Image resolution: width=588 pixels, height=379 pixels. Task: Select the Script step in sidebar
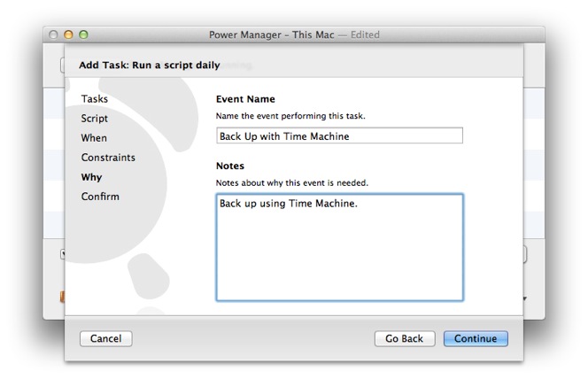(95, 119)
